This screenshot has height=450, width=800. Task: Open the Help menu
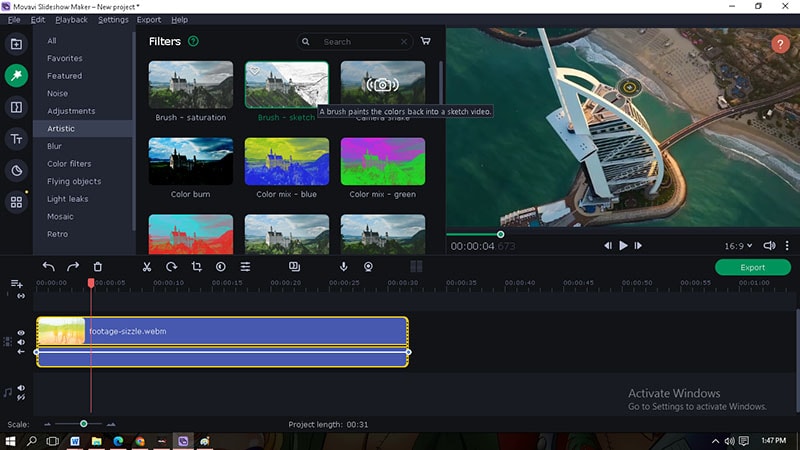tap(179, 19)
